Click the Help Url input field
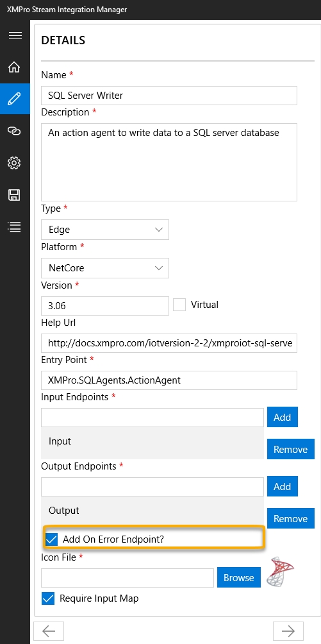The width and height of the screenshot is (321, 644). [169, 343]
